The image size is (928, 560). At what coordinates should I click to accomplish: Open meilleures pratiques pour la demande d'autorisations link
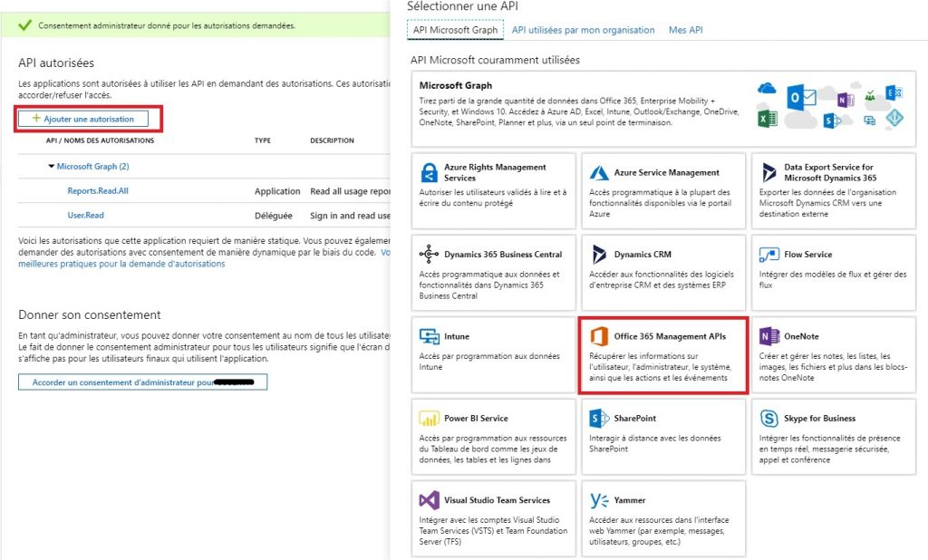[x=121, y=264]
